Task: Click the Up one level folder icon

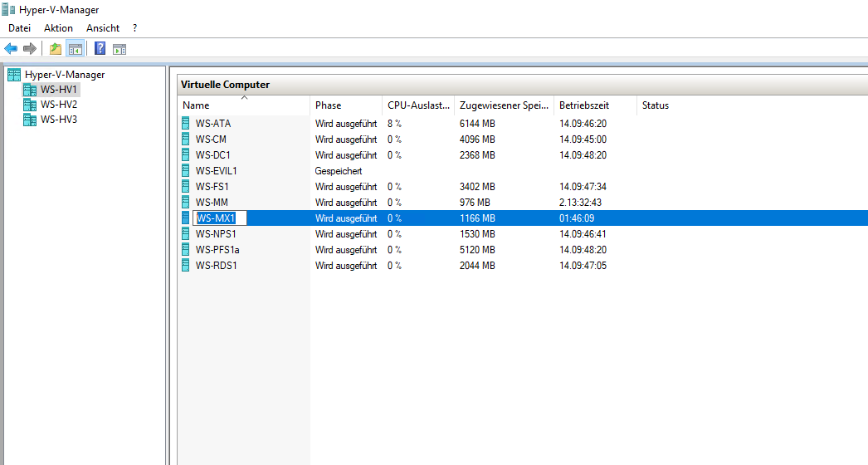Action: tap(56, 49)
